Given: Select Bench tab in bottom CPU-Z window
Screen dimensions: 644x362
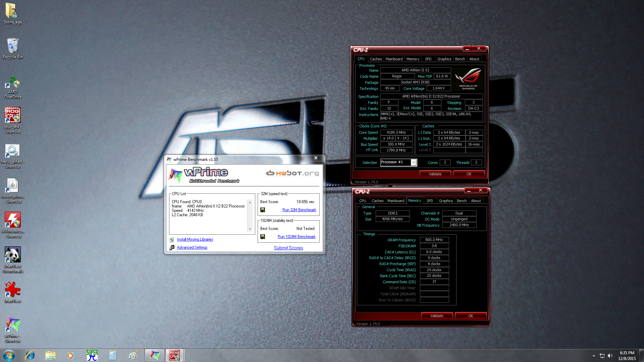Looking at the screenshot, I should [462, 201].
